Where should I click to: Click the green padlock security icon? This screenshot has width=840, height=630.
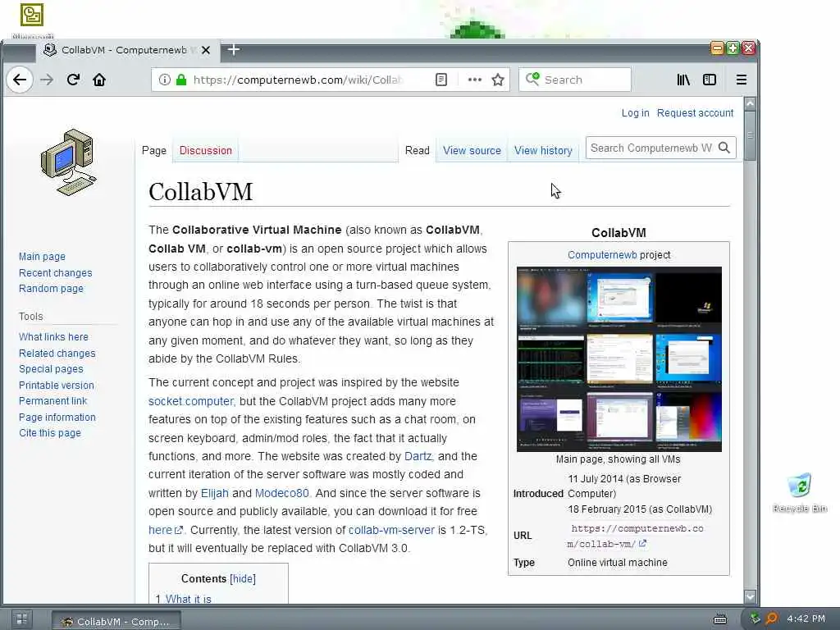pos(181,80)
